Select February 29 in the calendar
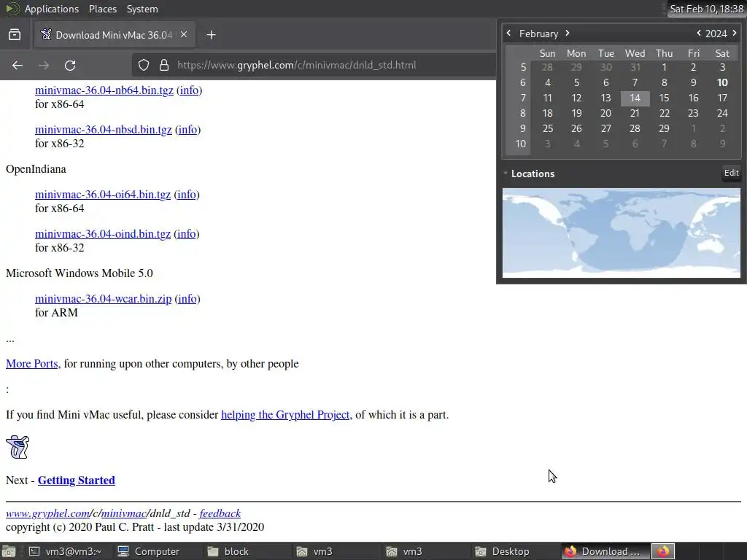The width and height of the screenshot is (747, 560). pos(664,128)
